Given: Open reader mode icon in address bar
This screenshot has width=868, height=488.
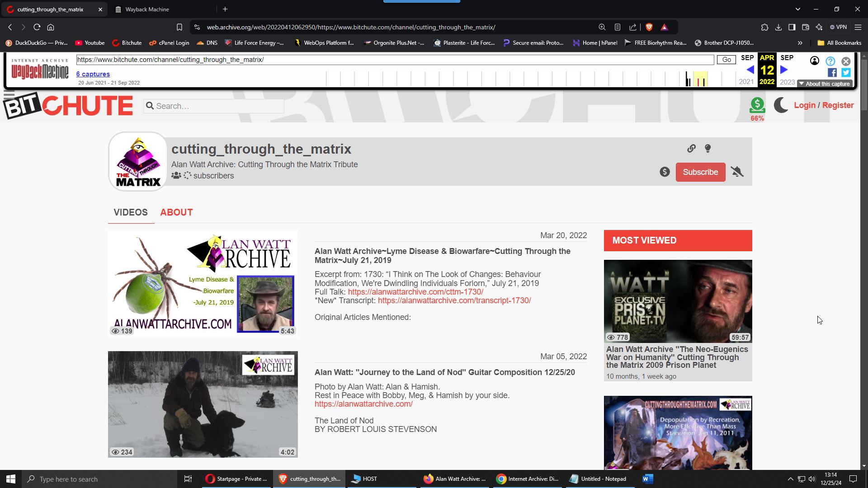Looking at the screenshot, I should pos(618,27).
